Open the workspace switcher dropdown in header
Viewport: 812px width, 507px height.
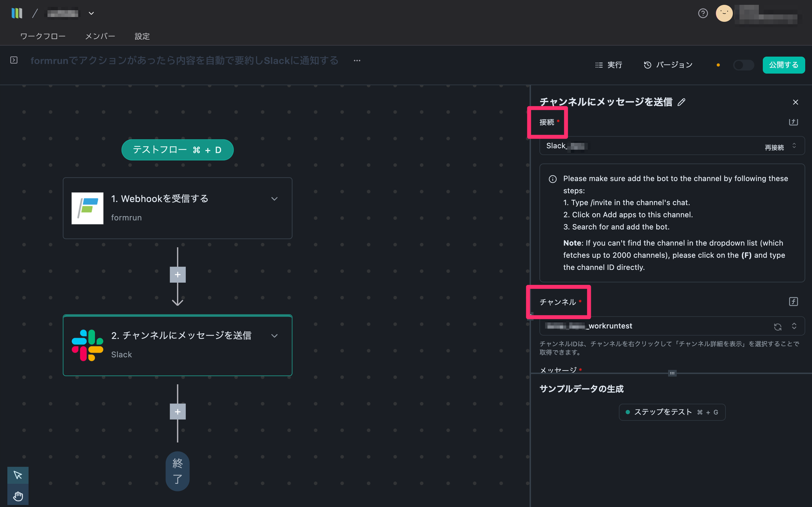coord(91,13)
